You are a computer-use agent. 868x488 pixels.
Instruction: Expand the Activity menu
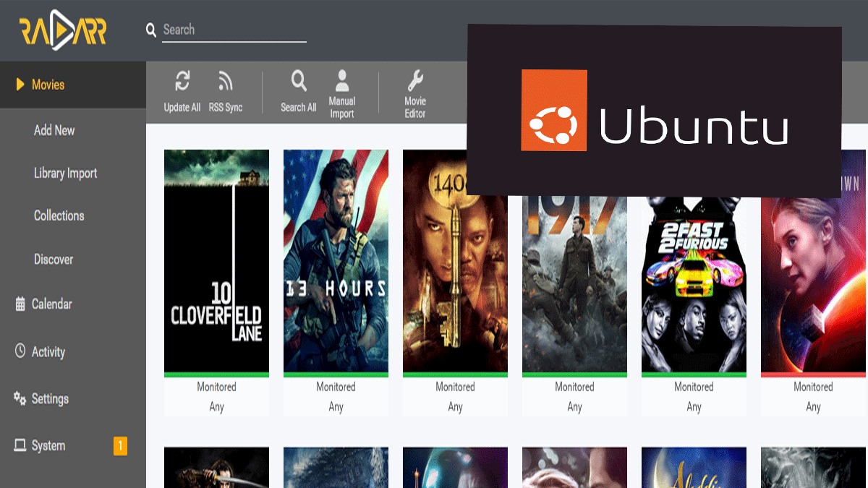coord(48,352)
